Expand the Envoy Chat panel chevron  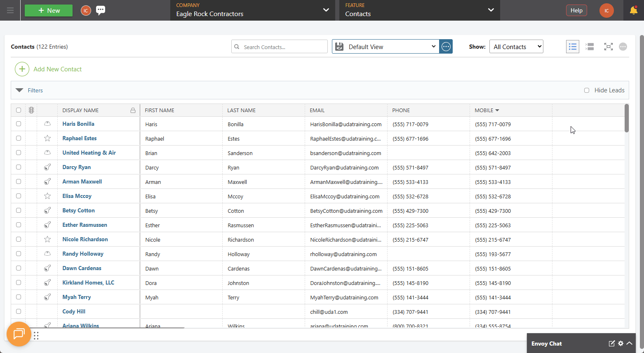tap(630, 343)
